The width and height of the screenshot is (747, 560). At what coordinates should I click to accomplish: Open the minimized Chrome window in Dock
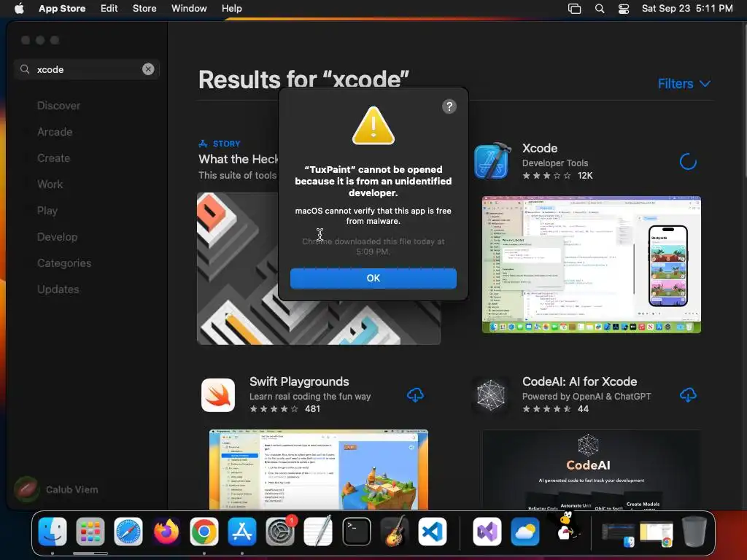tap(657, 533)
